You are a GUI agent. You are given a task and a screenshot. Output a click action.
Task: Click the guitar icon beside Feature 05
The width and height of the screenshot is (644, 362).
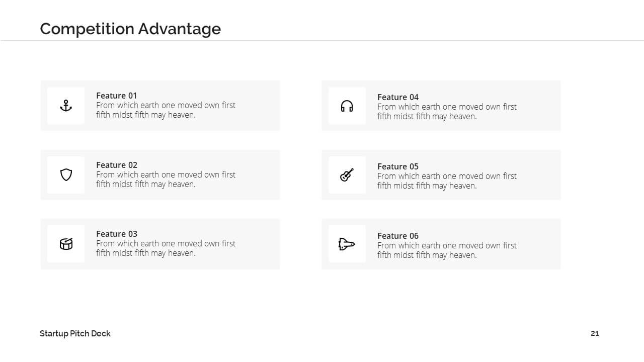(347, 175)
